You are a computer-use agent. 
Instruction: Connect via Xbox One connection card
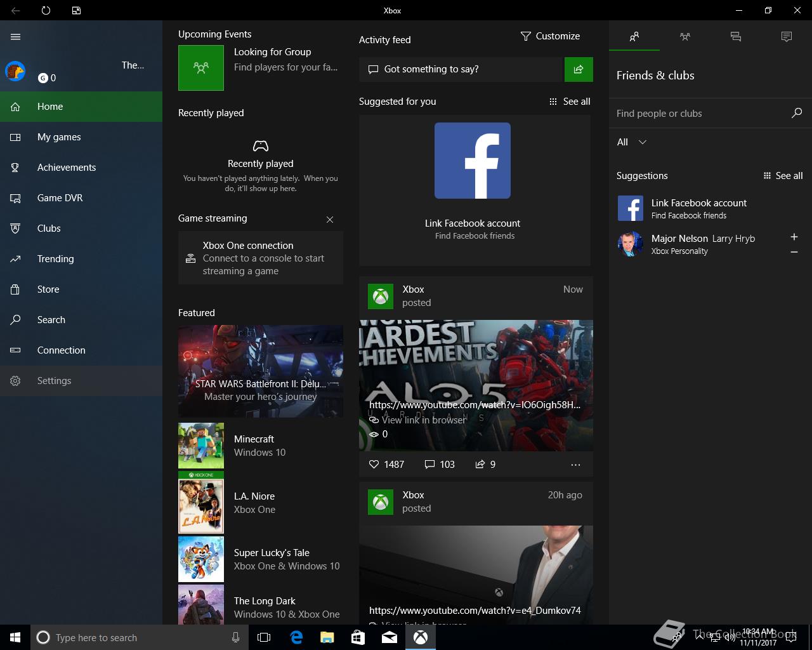pos(261,258)
